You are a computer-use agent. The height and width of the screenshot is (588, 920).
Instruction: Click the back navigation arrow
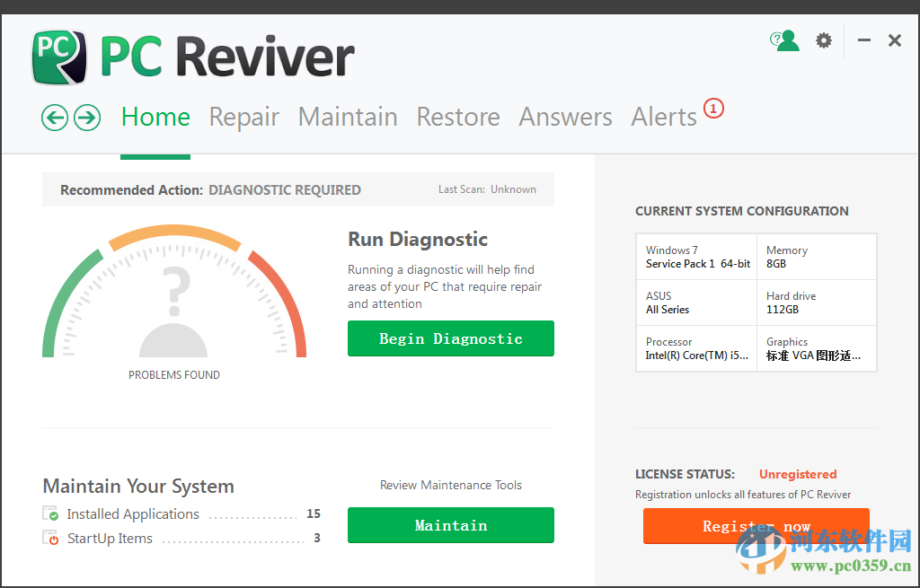point(54,118)
